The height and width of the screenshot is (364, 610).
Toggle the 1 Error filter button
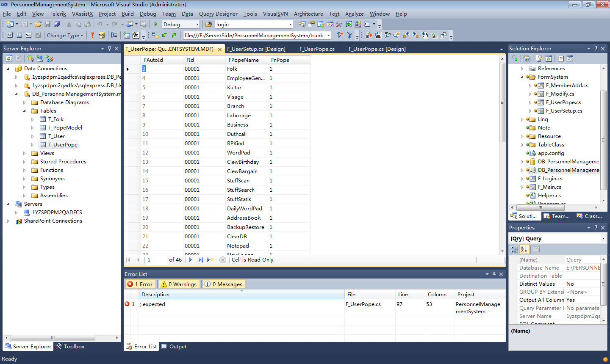[x=140, y=284]
